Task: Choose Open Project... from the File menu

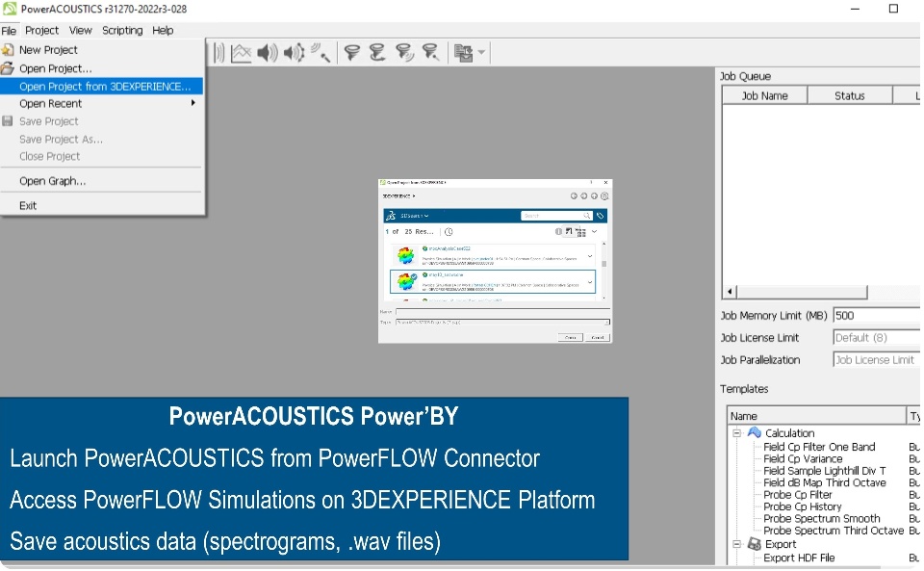Action: click(102, 68)
